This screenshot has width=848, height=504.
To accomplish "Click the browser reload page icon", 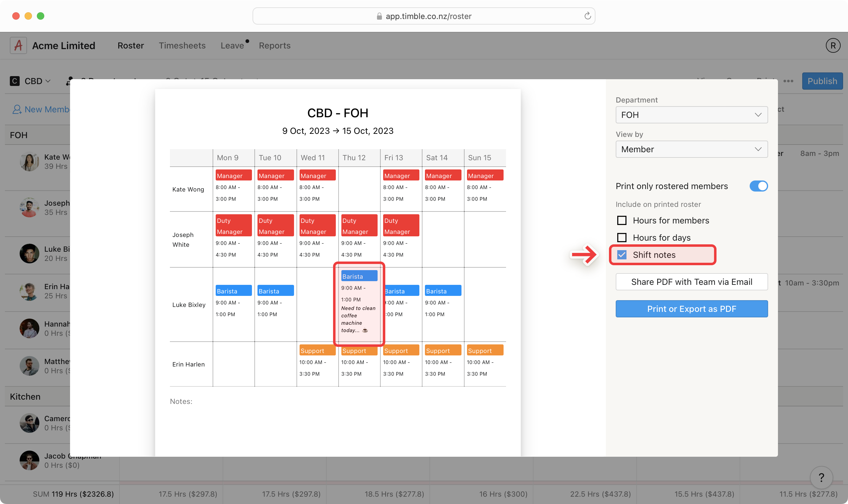I will pos(587,16).
